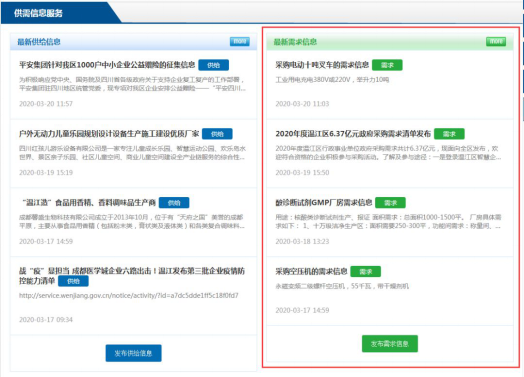
Task: Click the 需求 tag beside 政府采购需求清单 title
Action: (449, 134)
